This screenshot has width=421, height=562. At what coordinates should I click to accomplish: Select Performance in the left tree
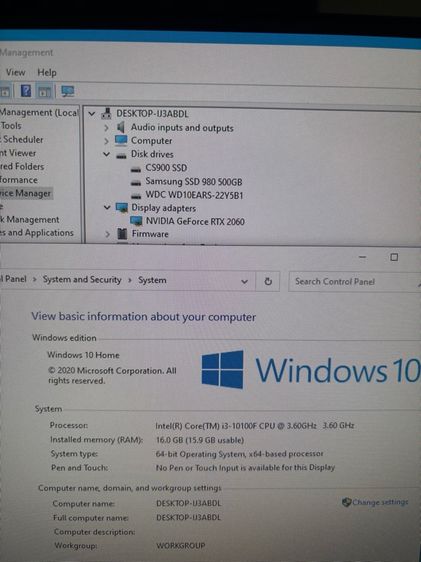19,180
